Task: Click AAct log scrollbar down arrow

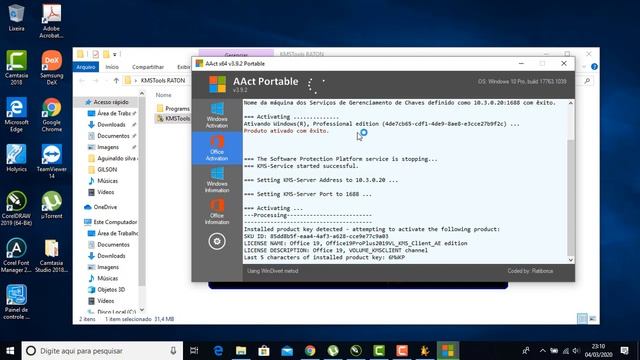Action: click(571, 260)
